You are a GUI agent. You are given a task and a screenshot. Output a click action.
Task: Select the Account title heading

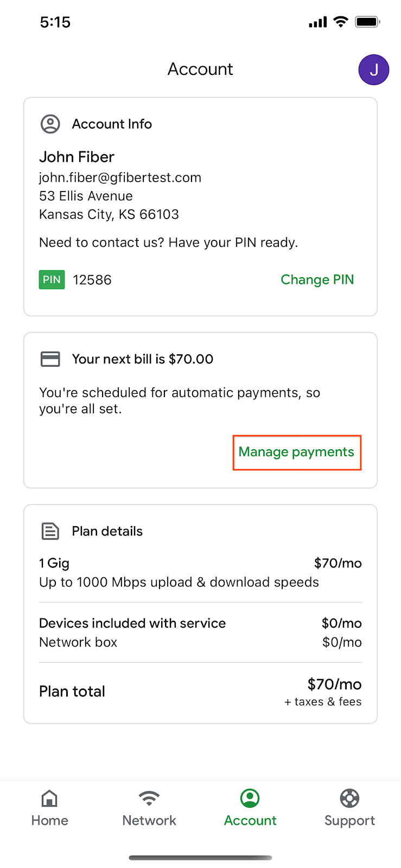point(200,69)
